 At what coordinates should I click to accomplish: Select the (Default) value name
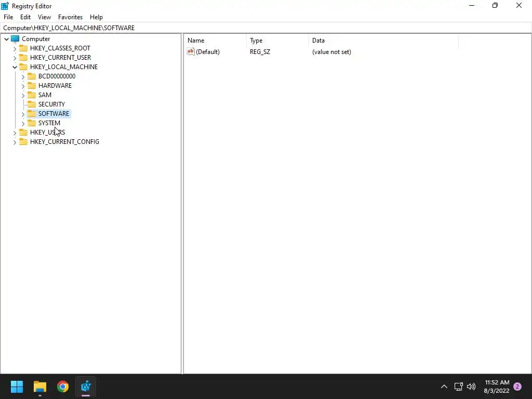(x=208, y=52)
